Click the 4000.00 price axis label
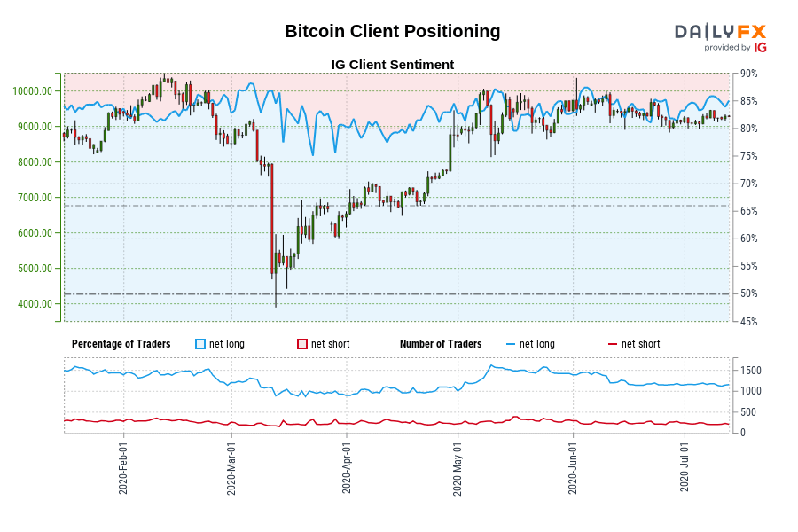Screen dimensions: 798x532 [35, 304]
